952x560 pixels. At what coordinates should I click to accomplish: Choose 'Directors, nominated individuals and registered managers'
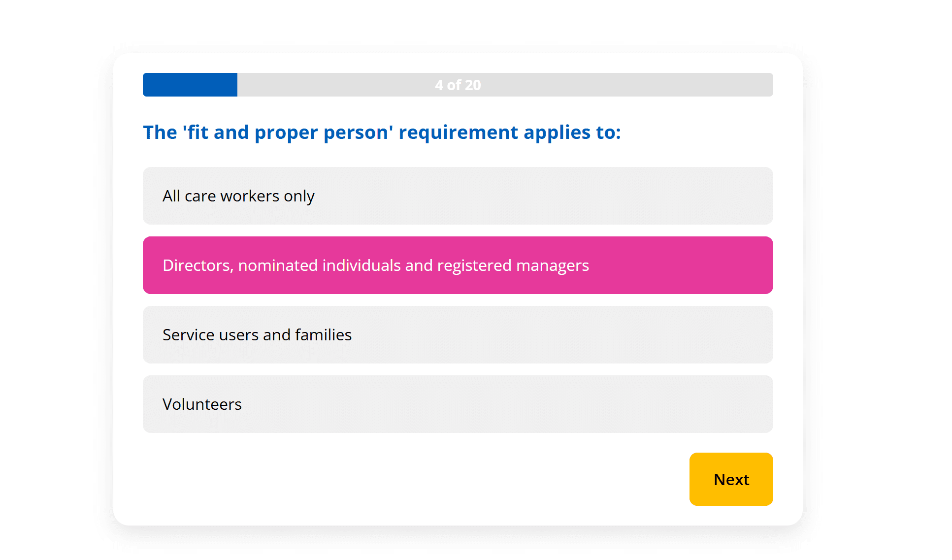[x=457, y=265]
